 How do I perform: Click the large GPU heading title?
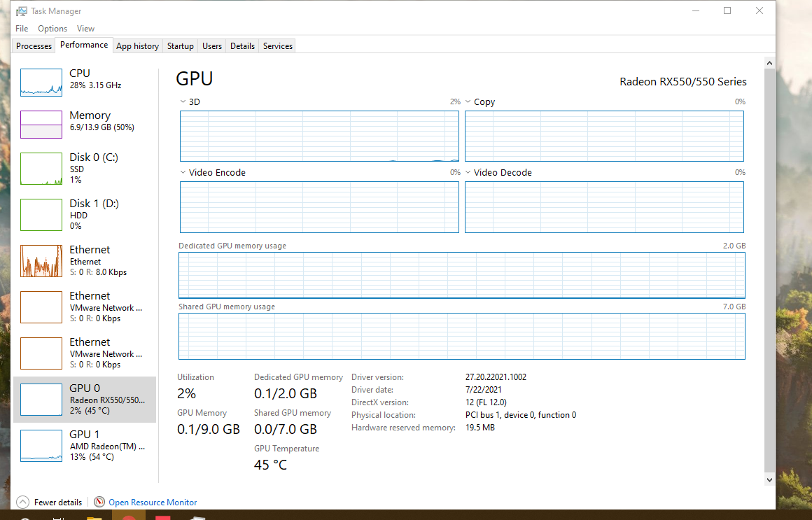pyautogui.click(x=194, y=78)
